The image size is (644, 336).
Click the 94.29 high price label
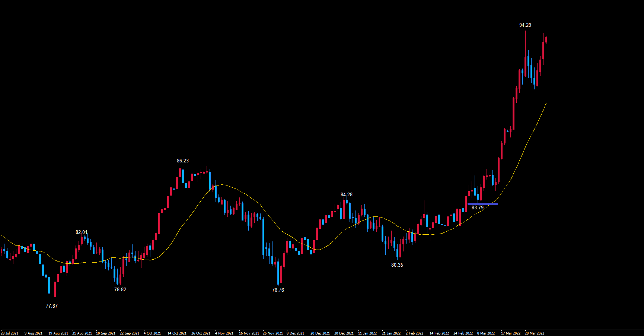pos(525,25)
